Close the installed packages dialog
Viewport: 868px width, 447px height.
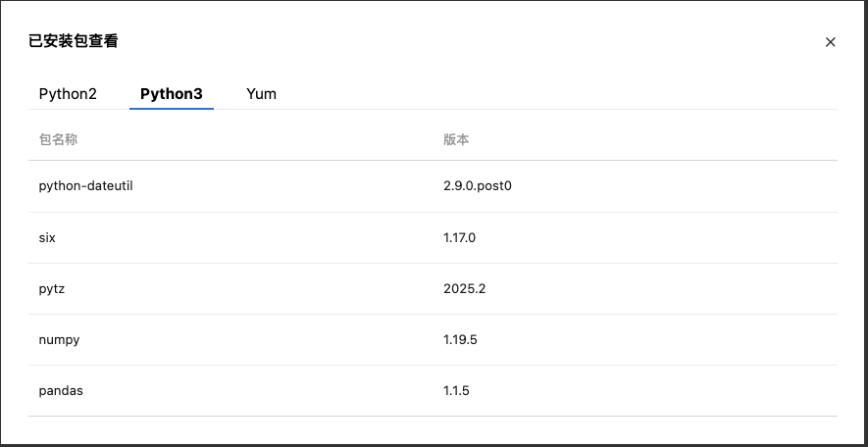click(x=831, y=42)
